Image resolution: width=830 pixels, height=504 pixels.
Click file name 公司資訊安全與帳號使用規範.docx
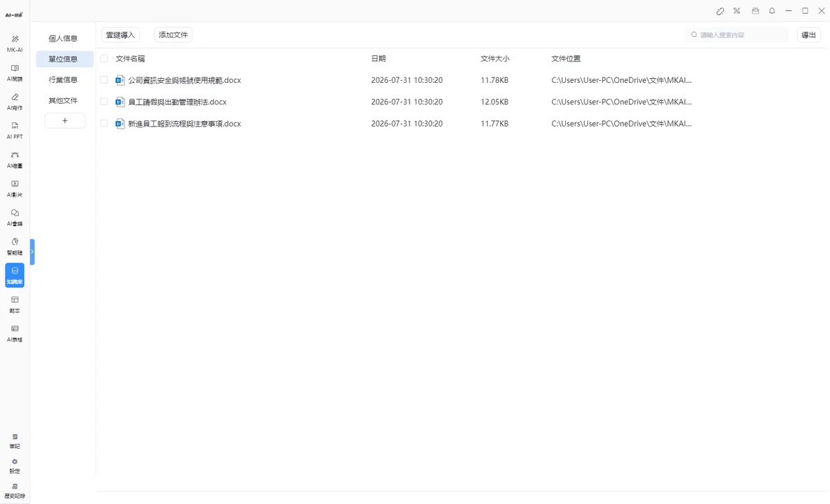[184, 80]
